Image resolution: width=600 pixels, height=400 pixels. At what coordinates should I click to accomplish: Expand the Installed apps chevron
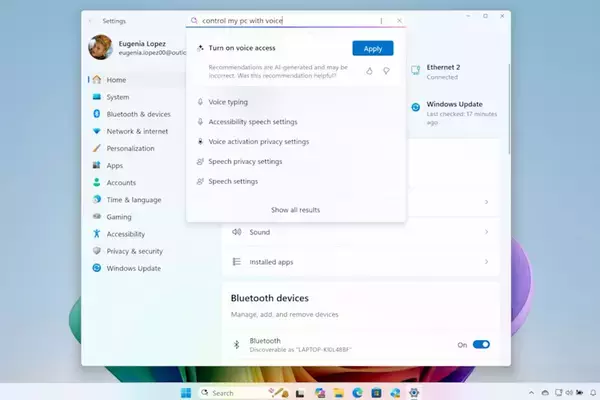[x=486, y=262]
